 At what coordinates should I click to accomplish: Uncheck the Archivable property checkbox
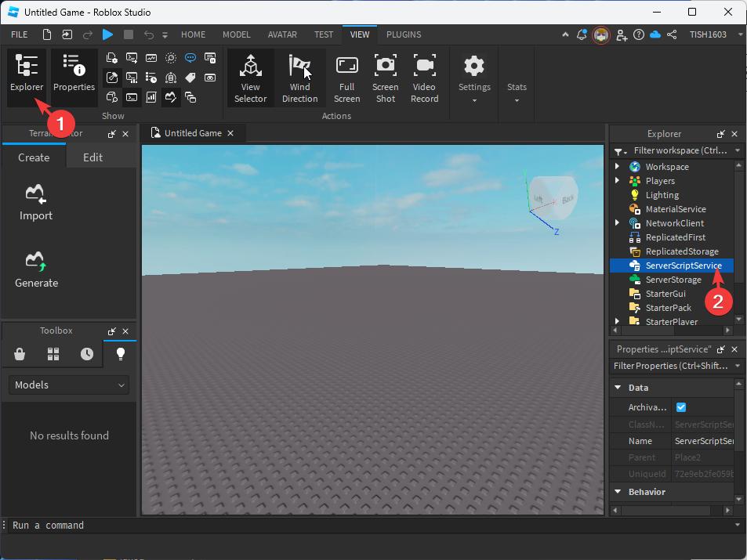pos(680,406)
